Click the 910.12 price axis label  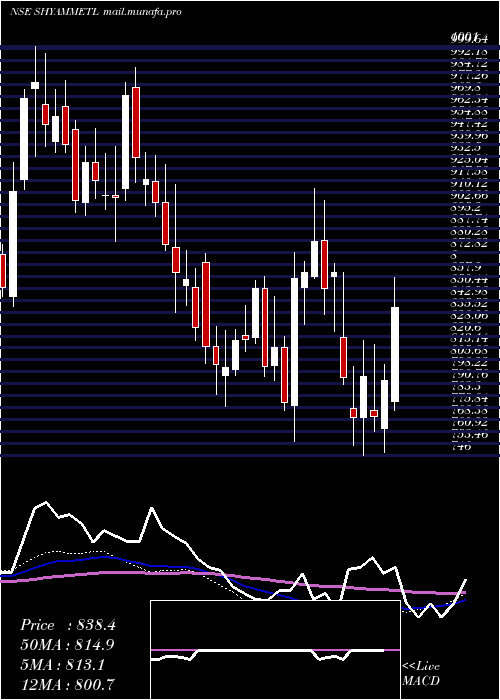tap(468, 184)
